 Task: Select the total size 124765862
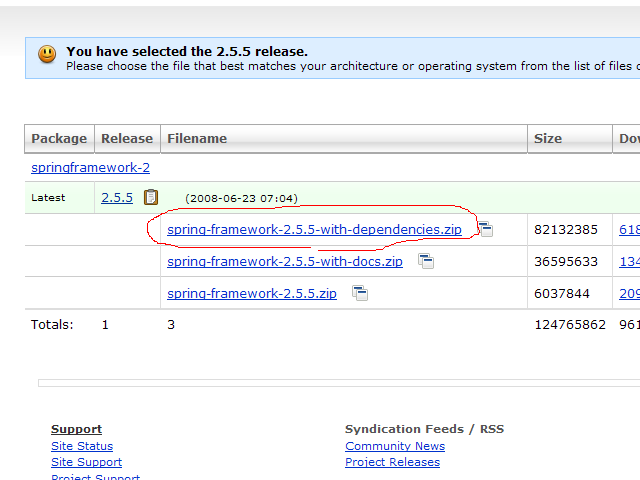(x=570, y=324)
